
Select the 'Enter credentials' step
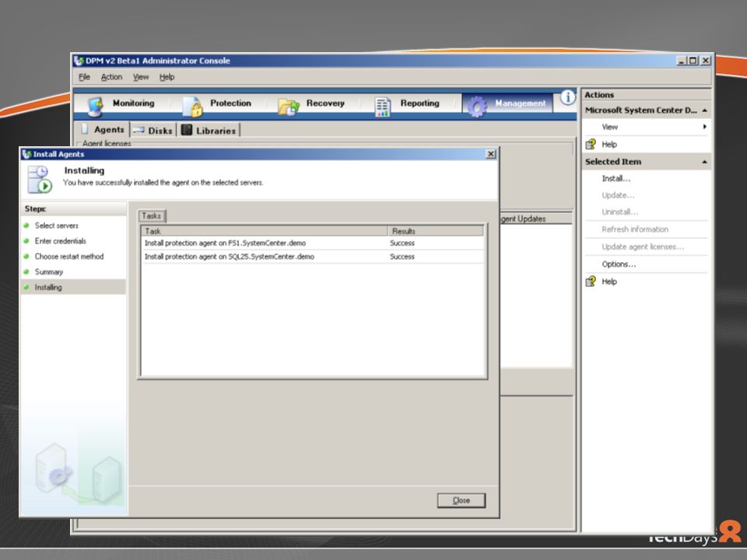(x=61, y=241)
